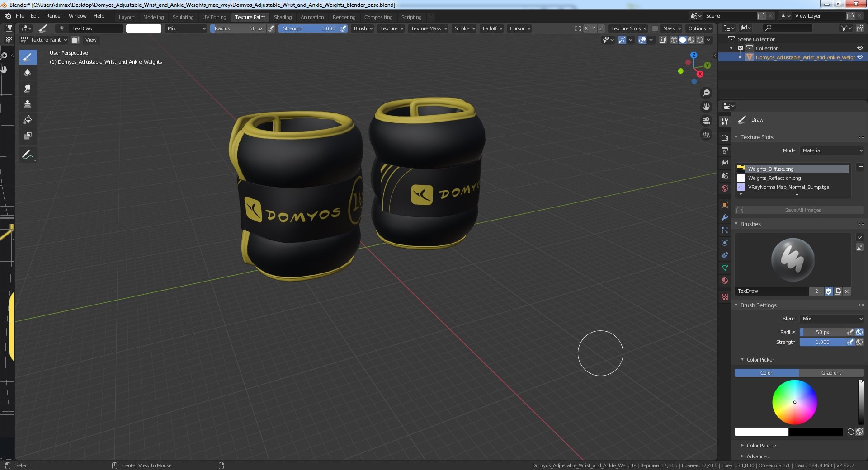The width and height of the screenshot is (868, 470).
Task: Click the viewport zoom magnifier icon
Action: coord(706,93)
